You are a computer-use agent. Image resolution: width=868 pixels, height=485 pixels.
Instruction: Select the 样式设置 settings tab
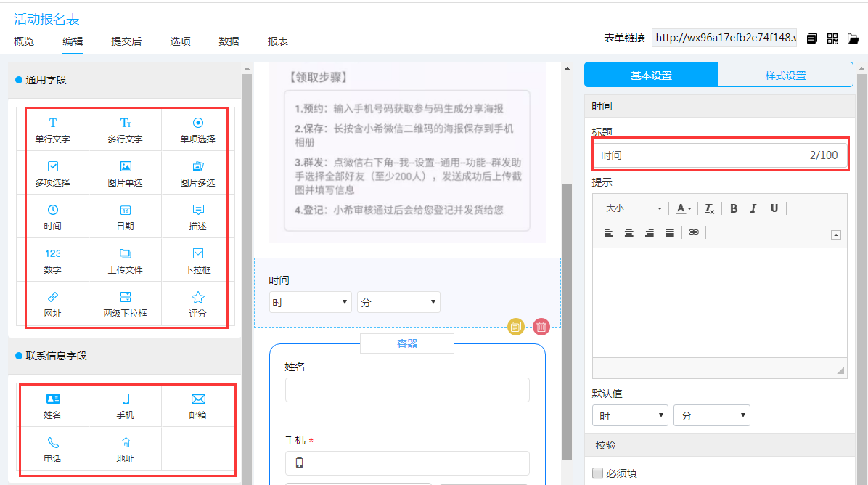click(x=785, y=75)
